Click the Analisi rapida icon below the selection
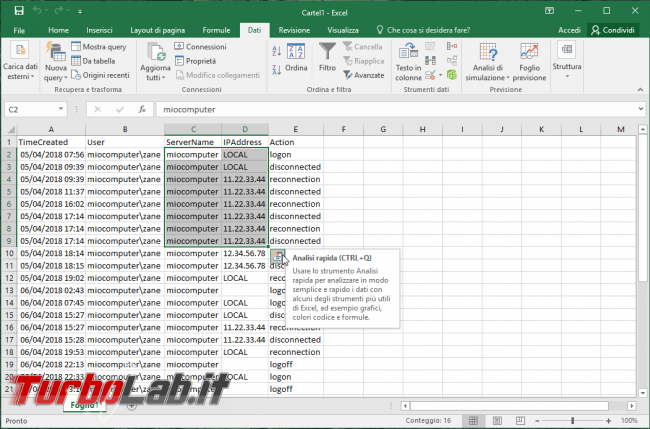This screenshot has height=429, width=650. click(278, 257)
